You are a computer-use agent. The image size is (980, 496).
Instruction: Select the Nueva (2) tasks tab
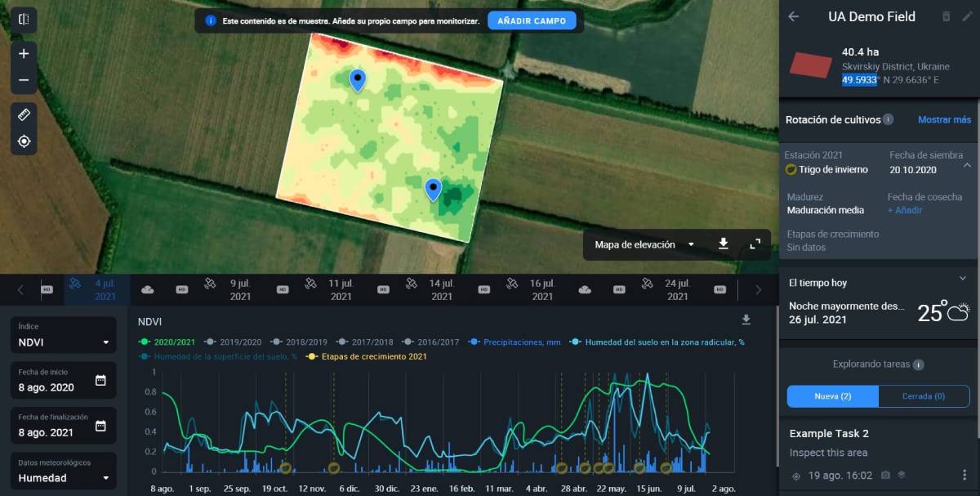(x=833, y=396)
